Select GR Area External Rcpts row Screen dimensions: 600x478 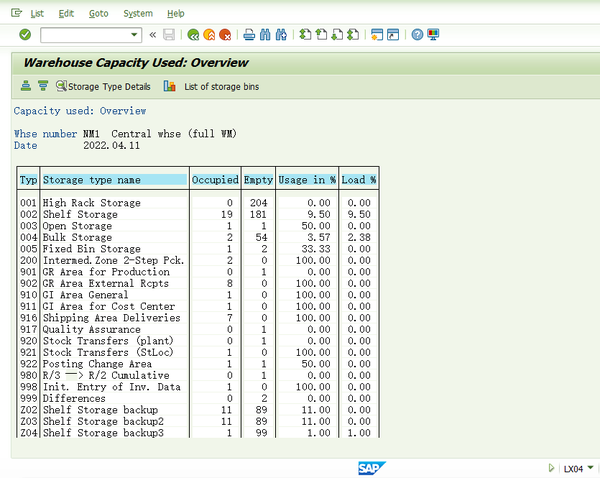198,283
